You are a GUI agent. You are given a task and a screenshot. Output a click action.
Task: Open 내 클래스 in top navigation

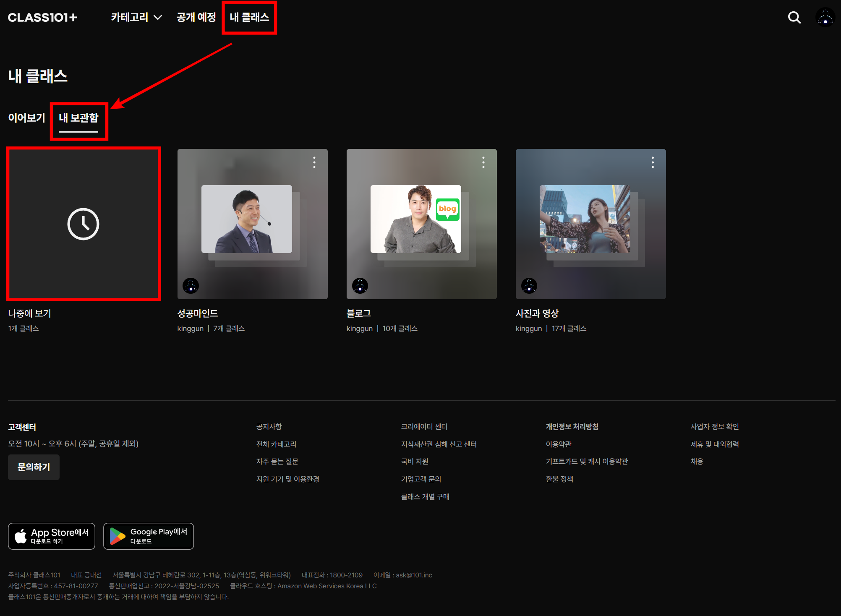tap(249, 18)
